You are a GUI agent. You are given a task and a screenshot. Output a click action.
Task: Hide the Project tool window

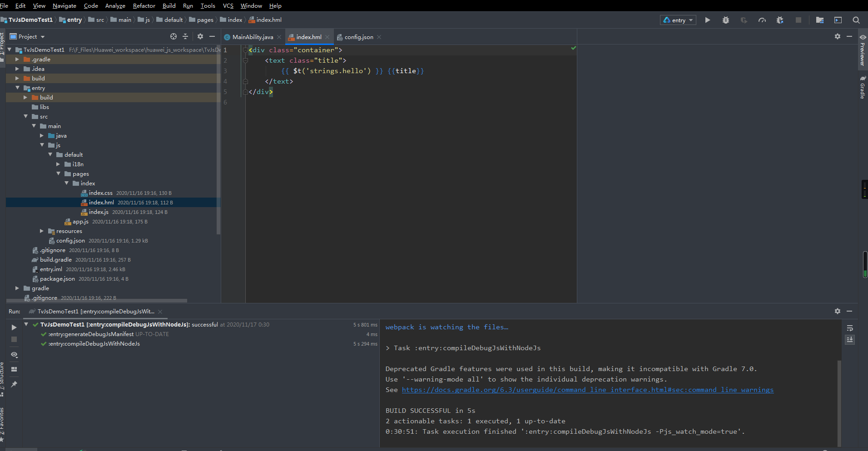click(x=212, y=36)
